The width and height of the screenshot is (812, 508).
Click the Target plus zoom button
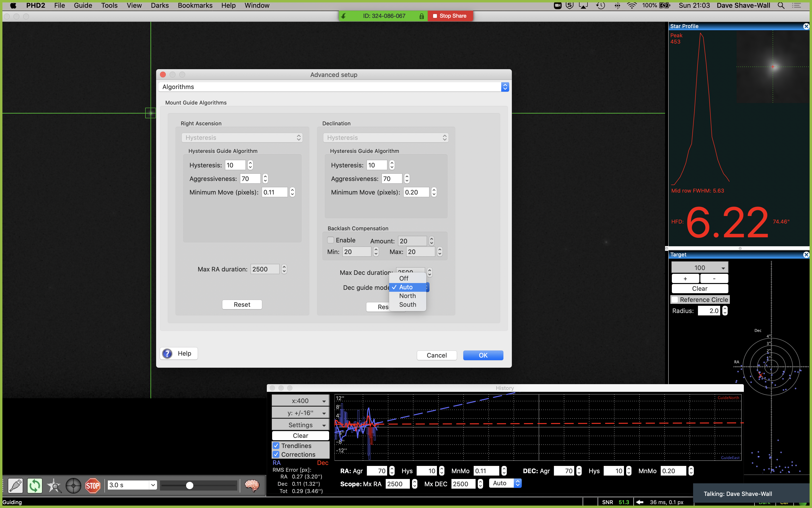[x=685, y=278]
